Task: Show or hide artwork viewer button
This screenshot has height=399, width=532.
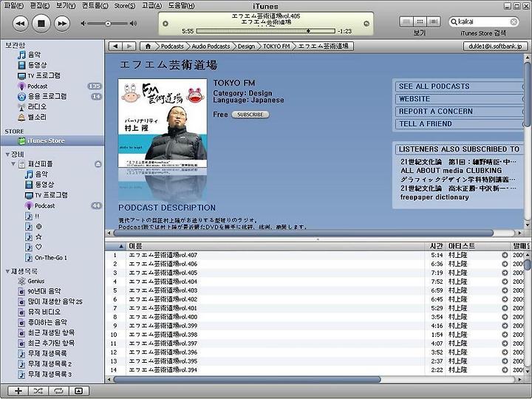Action: click(x=79, y=391)
